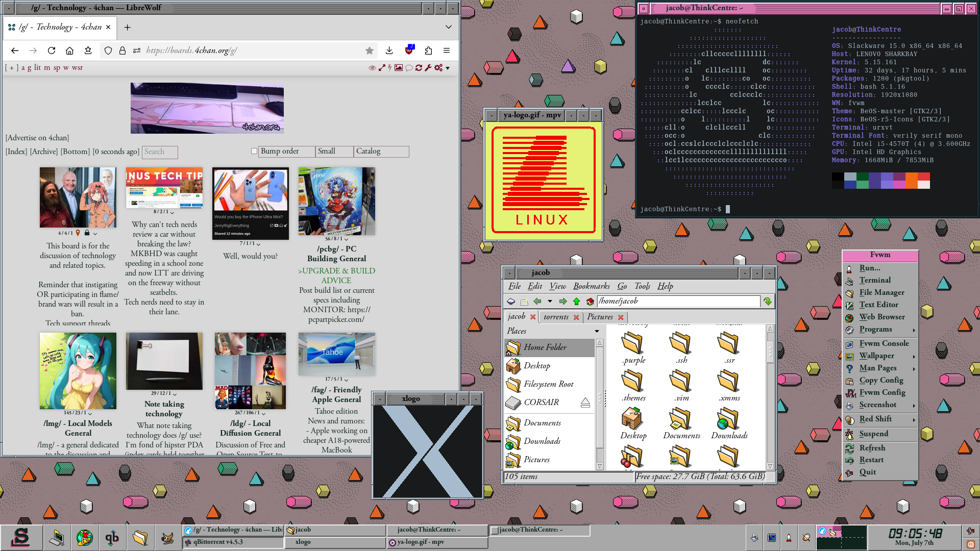Viewport: 980px width, 551px height.
Task: Click the green go button beside path
Action: 767,302
